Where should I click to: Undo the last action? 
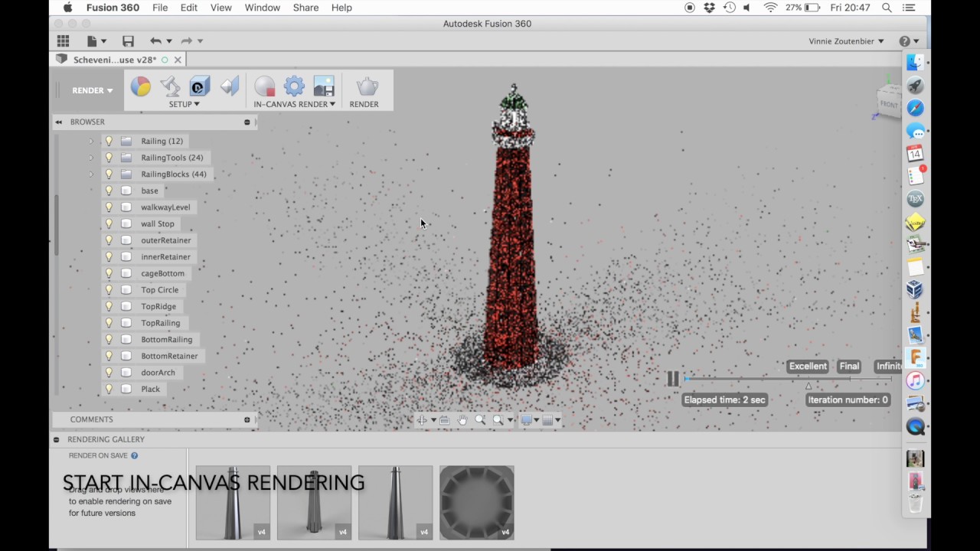[155, 41]
